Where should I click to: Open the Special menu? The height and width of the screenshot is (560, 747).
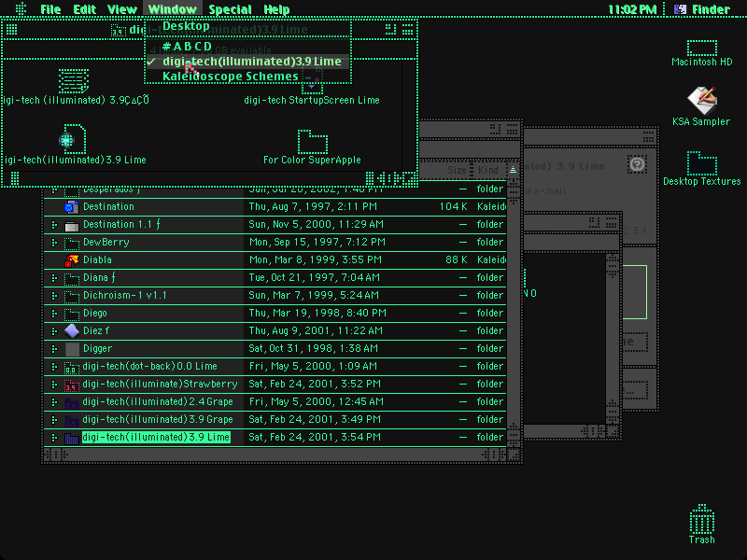point(230,9)
